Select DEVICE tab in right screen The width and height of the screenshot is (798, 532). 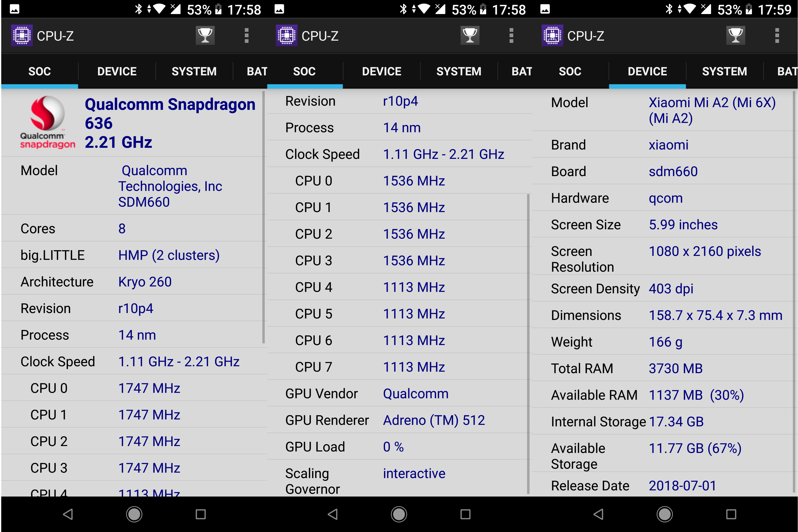point(647,72)
